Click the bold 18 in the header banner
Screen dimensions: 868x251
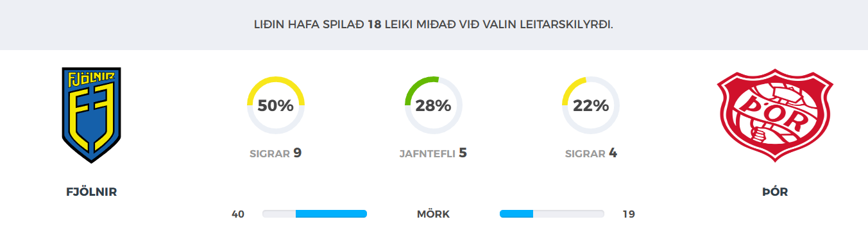(x=375, y=25)
